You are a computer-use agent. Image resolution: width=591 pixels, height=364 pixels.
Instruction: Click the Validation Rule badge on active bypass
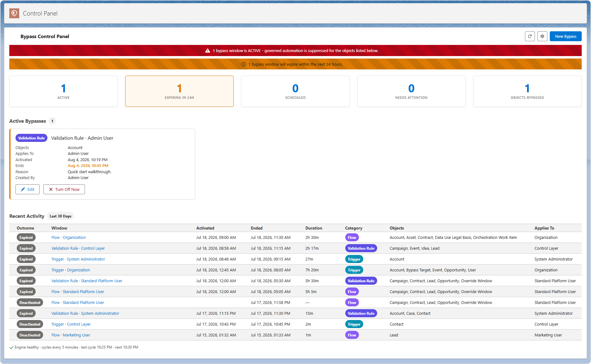(x=31, y=138)
